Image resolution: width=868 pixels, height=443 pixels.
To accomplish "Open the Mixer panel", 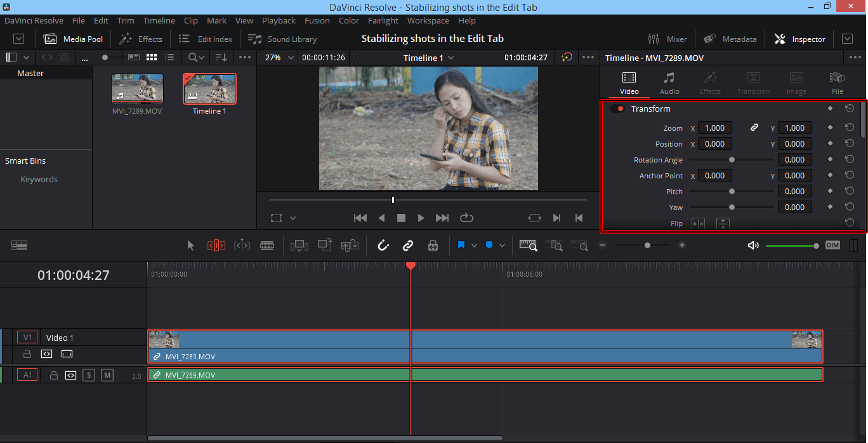I will point(667,39).
